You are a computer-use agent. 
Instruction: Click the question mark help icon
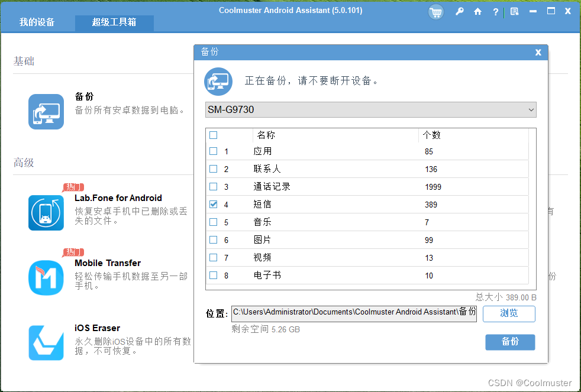click(495, 12)
